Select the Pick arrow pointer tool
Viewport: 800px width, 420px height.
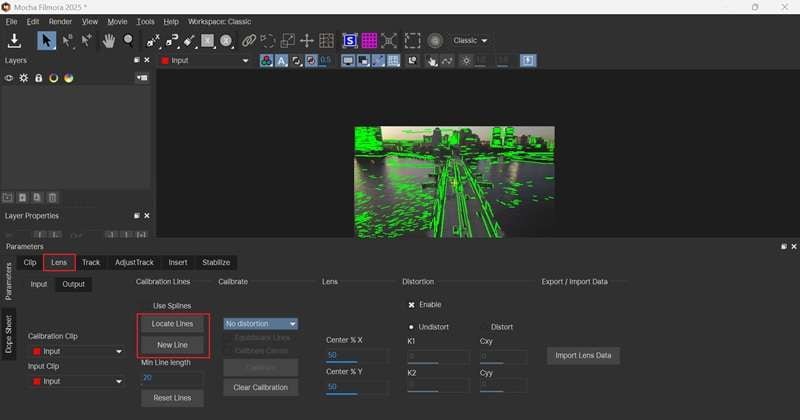46,40
